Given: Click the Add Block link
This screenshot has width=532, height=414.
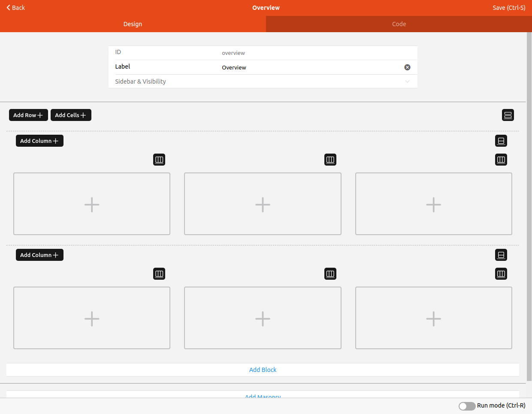Looking at the screenshot, I should tap(263, 370).
